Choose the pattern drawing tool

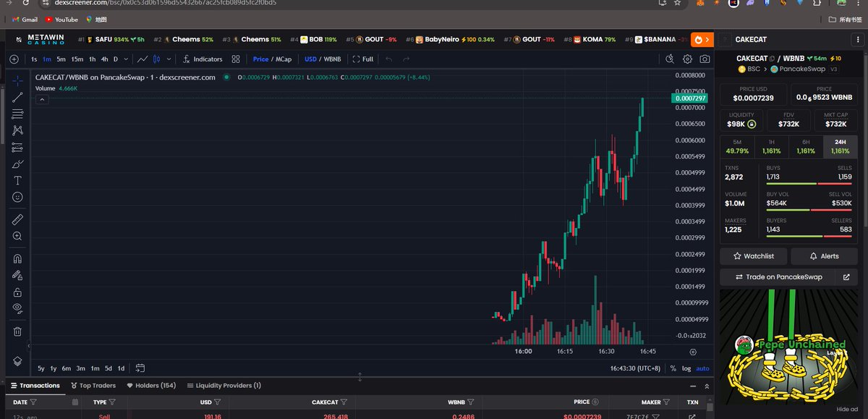click(x=17, y=130)
